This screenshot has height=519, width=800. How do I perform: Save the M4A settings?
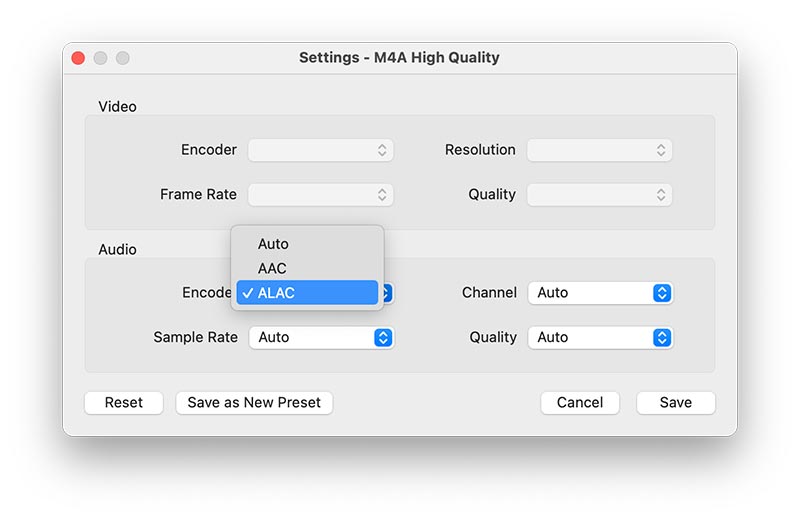(676, 403)
